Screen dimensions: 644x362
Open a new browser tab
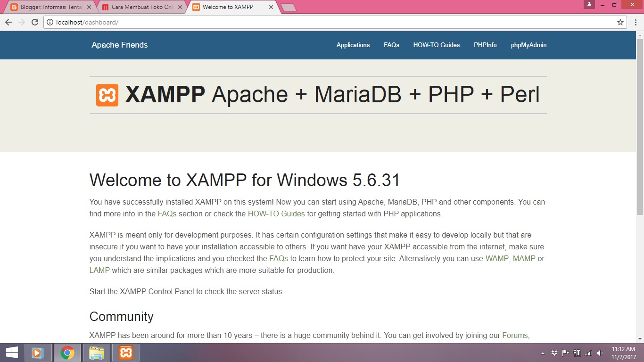(x=288, y=7)
